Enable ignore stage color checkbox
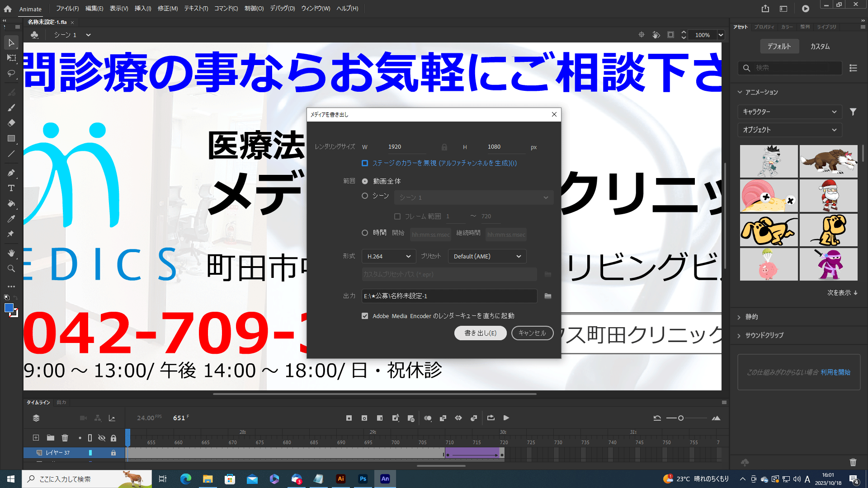The height and width of the screenshot is (488, 868). 365,163
